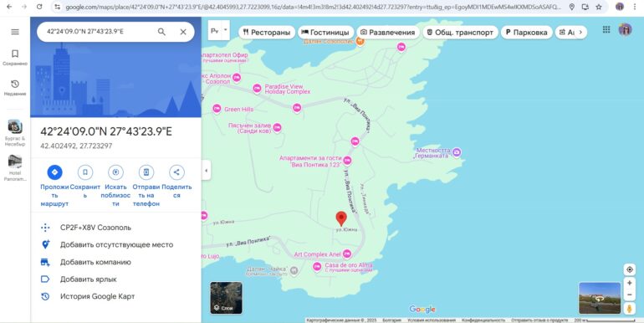
Task: Click the browser address bar URL
Action: 313,7
